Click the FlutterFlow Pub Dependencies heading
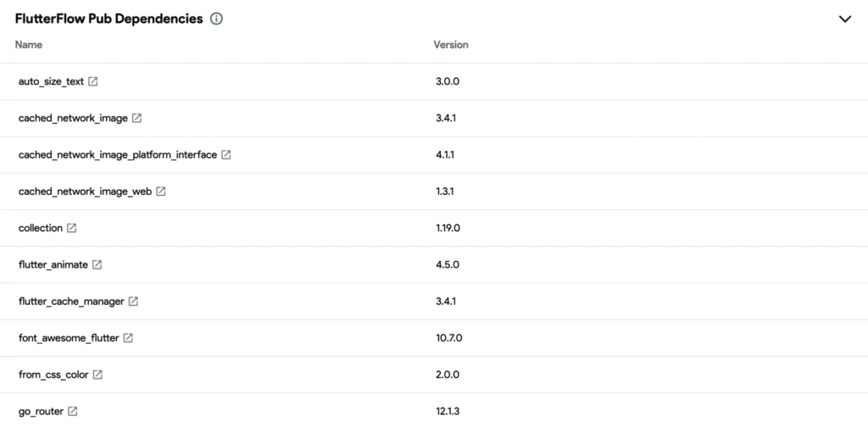This screenshot has width=868, height=427. (108, 19)
